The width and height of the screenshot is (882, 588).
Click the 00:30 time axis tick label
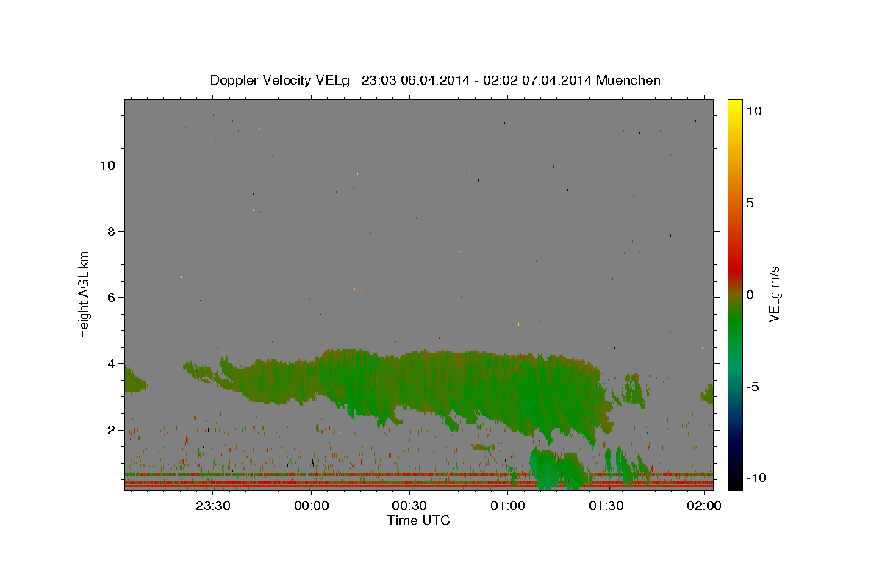[409, 506]
